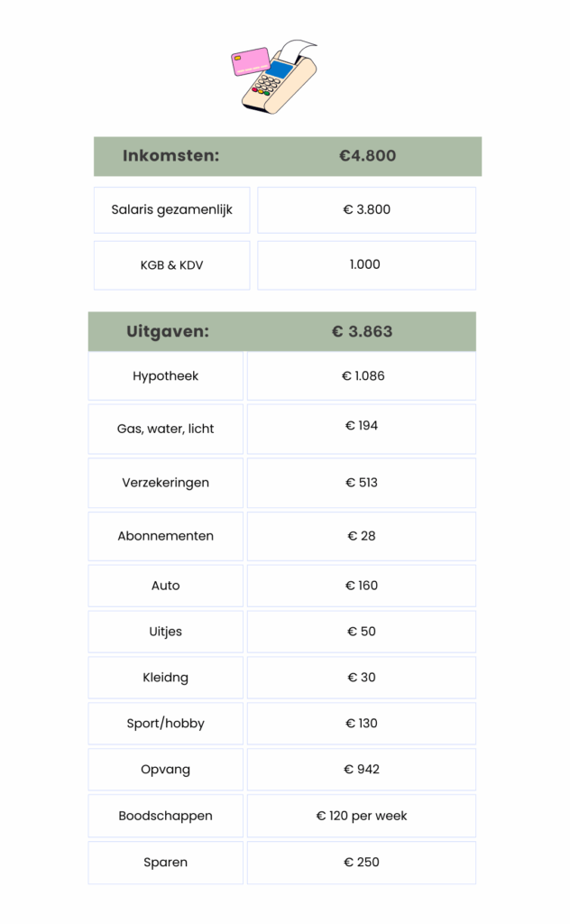The width and height of the screenshot is (570, 924).
Task: Select the Abonnementen cell
Action: 166,536
